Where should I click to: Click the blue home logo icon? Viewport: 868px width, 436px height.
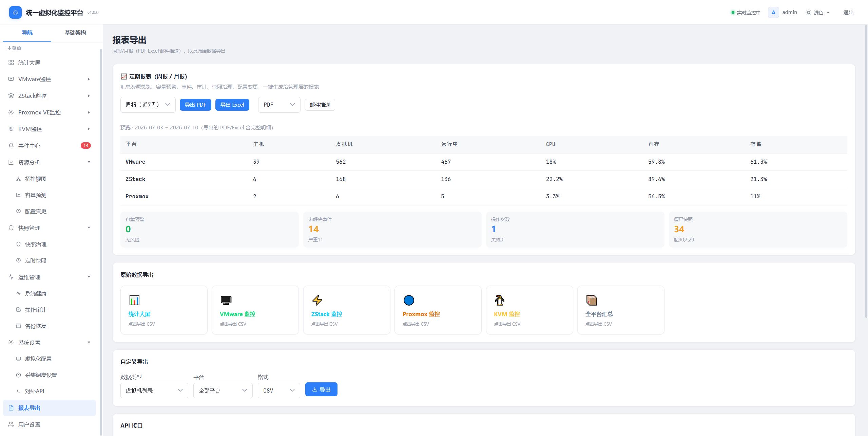pyautogui.click(x=15, y=13)
